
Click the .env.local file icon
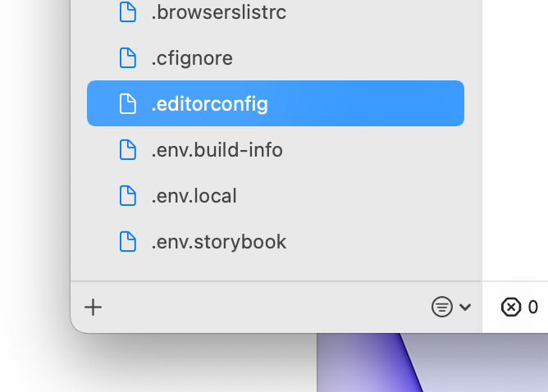pos(127,196)
